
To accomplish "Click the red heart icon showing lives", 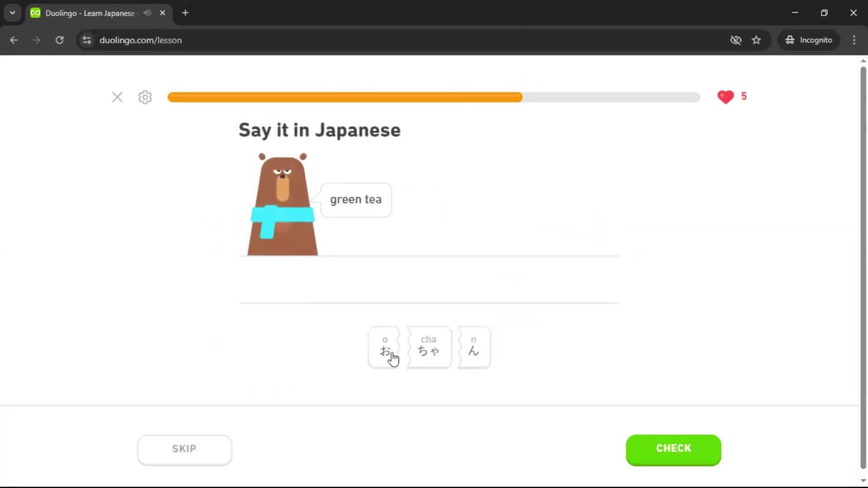I will [x=726, y=97].
